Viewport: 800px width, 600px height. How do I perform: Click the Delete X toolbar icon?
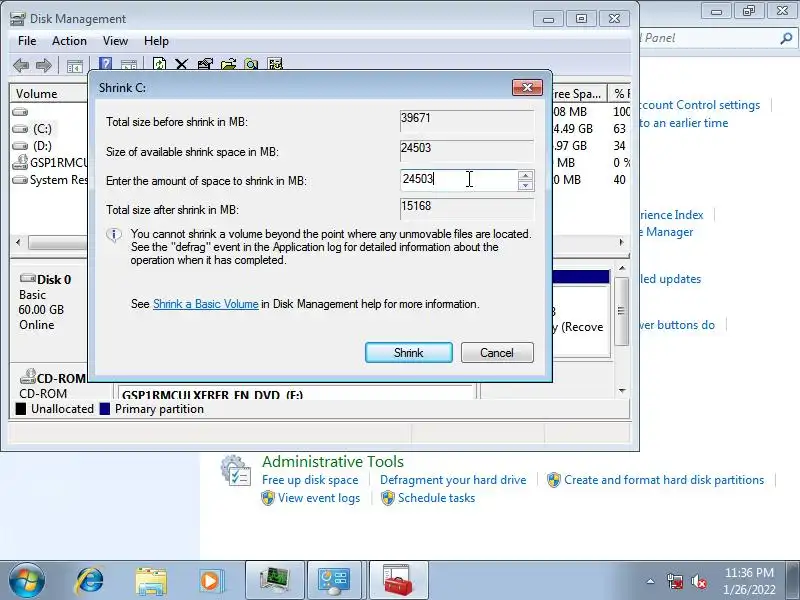coord(181,65)
